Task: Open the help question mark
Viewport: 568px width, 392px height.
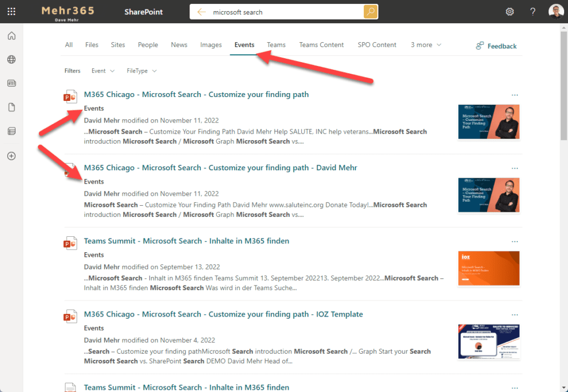Action: [x=532, y=12]
